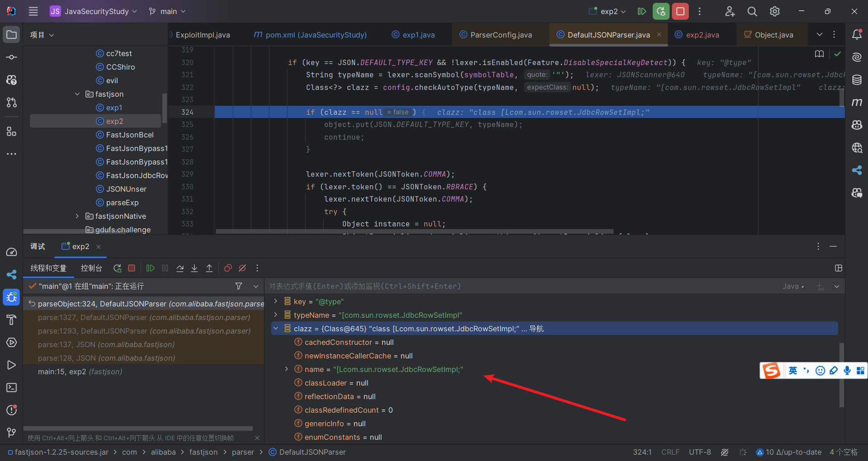Expand the typeName variable node

(x=276, y=315)
